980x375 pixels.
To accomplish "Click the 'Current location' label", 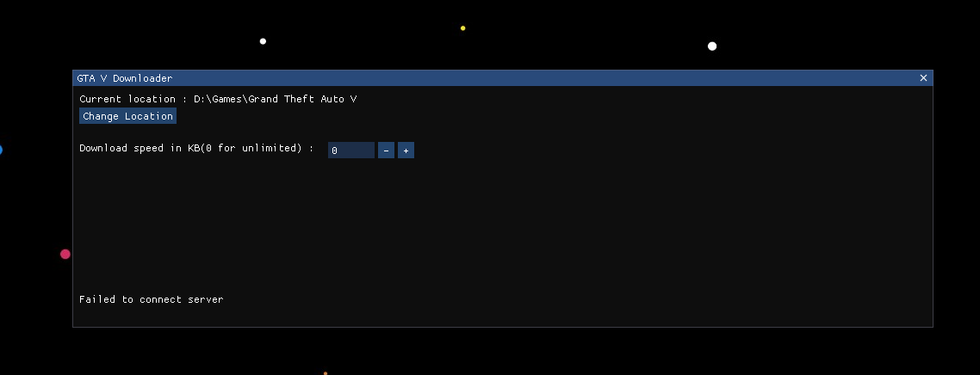I will click(127, 99).
